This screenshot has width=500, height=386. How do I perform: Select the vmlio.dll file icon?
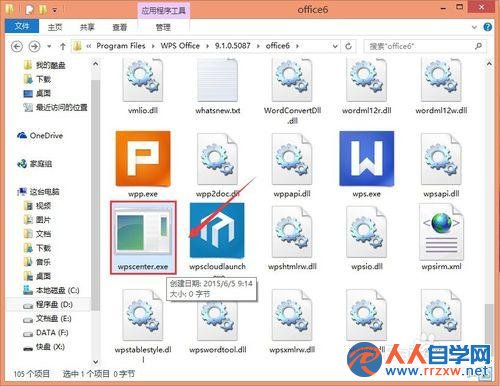click(x=143, y=80)
